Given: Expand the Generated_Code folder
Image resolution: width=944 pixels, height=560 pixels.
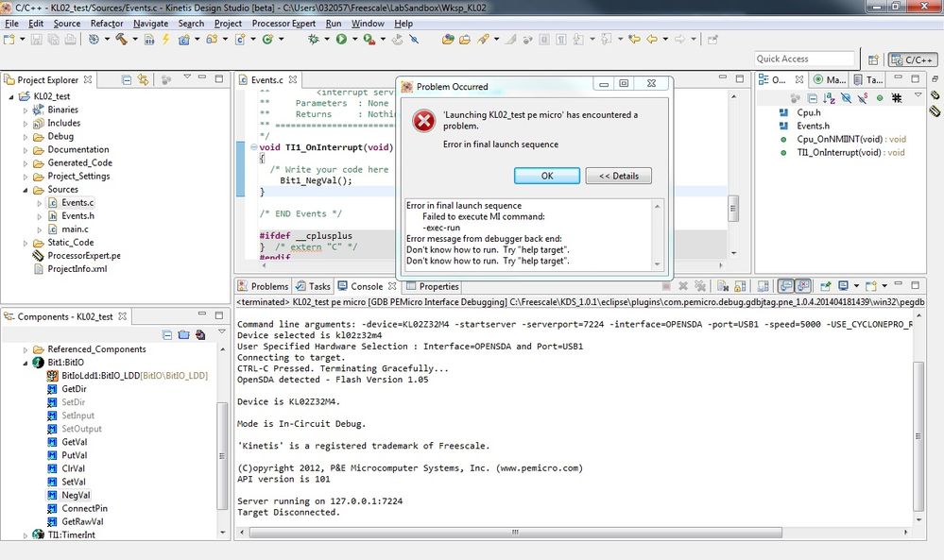Looking at the screenshot, I should tap(26, 163).
